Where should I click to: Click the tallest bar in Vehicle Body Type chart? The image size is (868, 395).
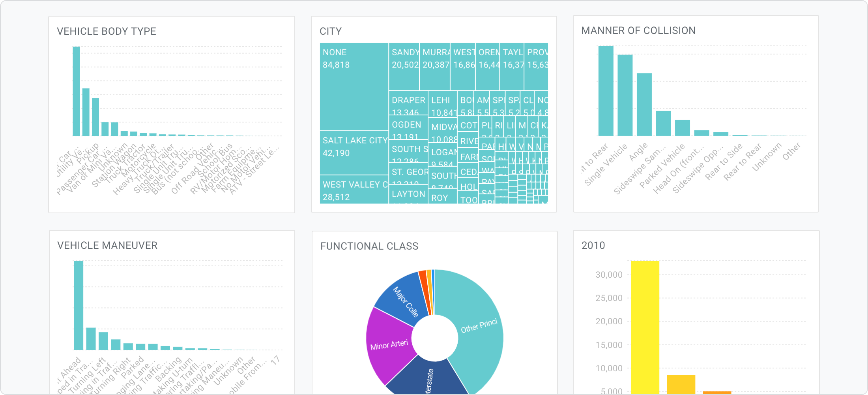pyautogui.click(x=76, y=91)
